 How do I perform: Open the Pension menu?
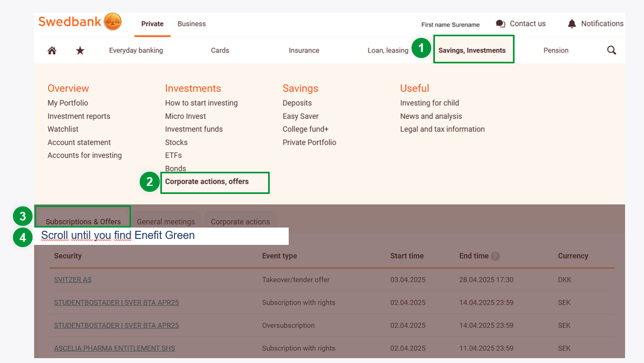click(x=556, y=50)
